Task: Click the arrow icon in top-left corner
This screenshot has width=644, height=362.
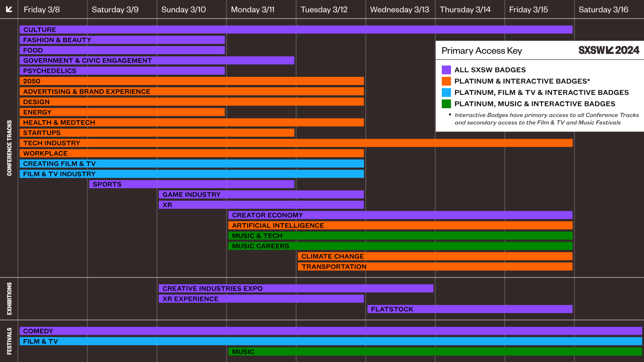Action: [9, 9]
